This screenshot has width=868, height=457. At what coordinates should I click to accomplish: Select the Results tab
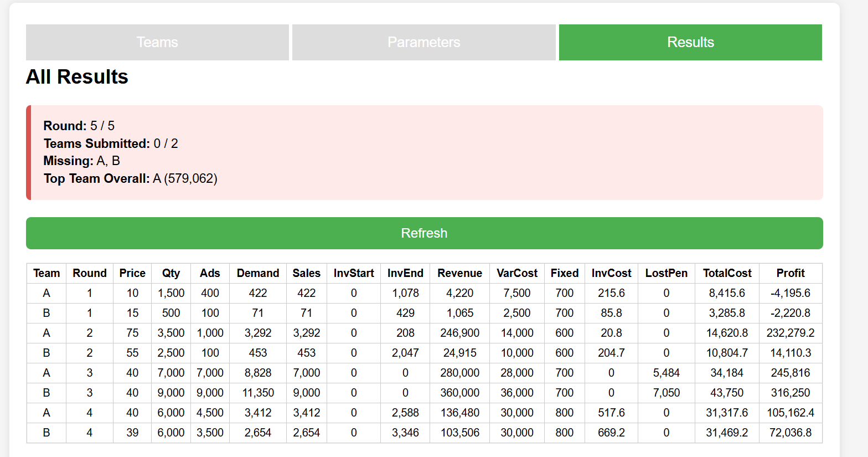pyautogui.click(x=690, y=42)
